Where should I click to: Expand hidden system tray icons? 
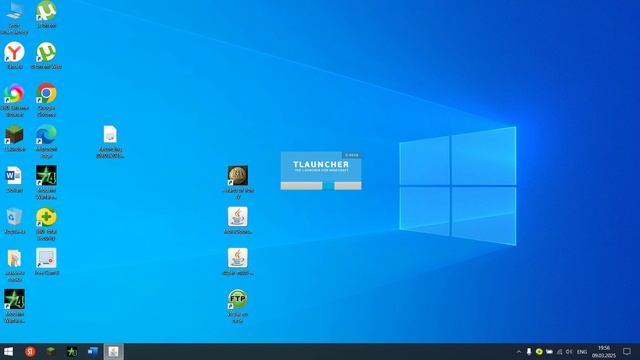tap(519, 351)
